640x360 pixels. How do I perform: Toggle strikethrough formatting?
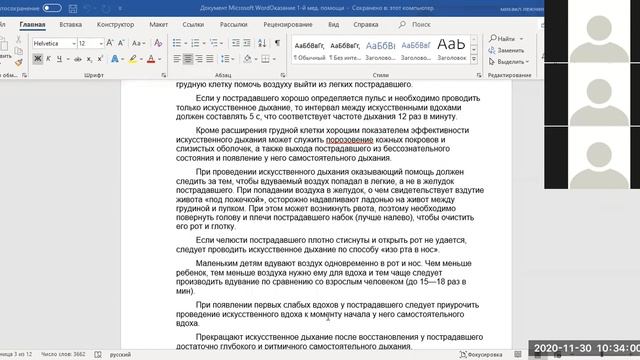tap(78, 59)
